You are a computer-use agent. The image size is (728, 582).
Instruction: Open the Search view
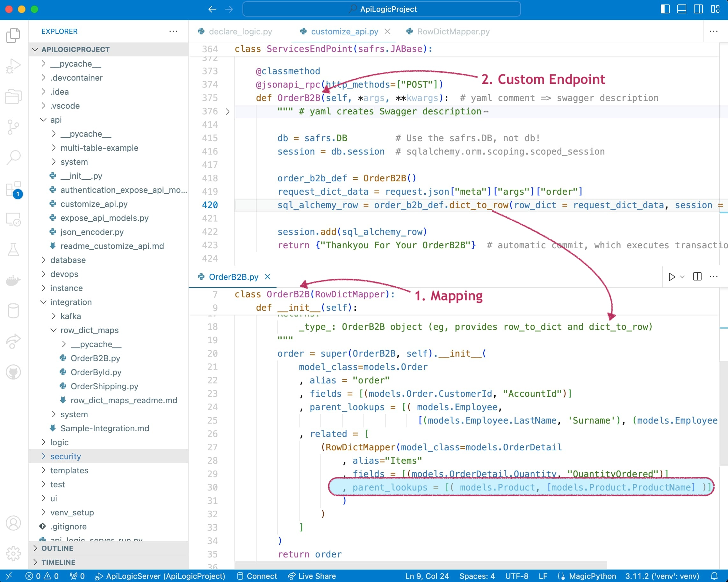point(13,157)
